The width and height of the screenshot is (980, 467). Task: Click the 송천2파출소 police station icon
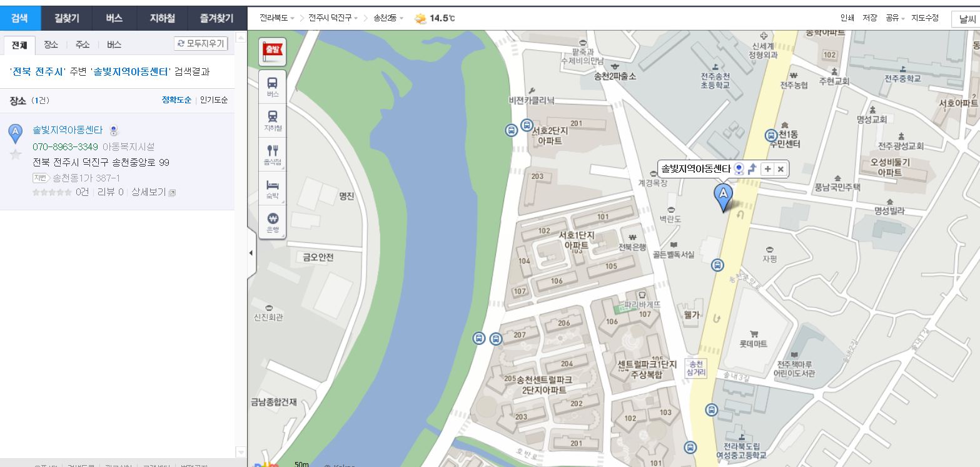[615, 67]
